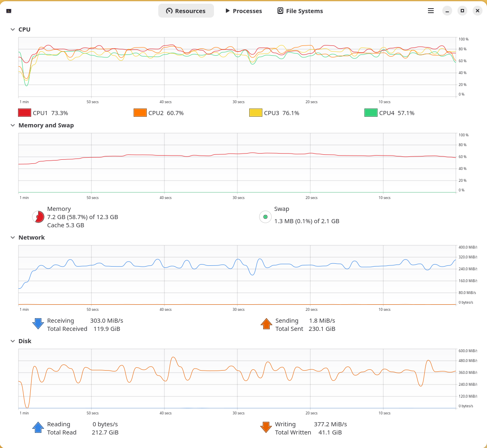Collapse the Network section
This screenshot has width=487, height=448.
pos(12,237)
